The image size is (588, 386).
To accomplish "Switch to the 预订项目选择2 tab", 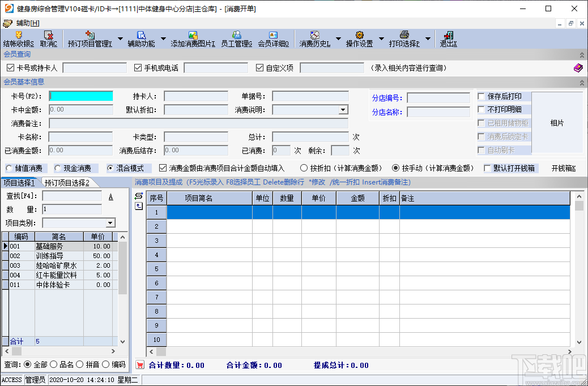I will [67, 182].
